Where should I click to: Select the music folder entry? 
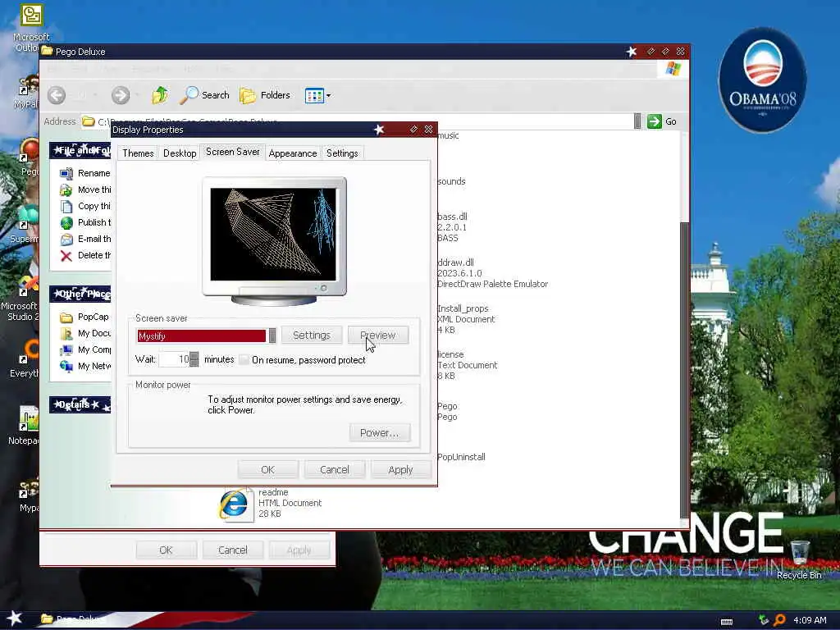pos(448,136)
